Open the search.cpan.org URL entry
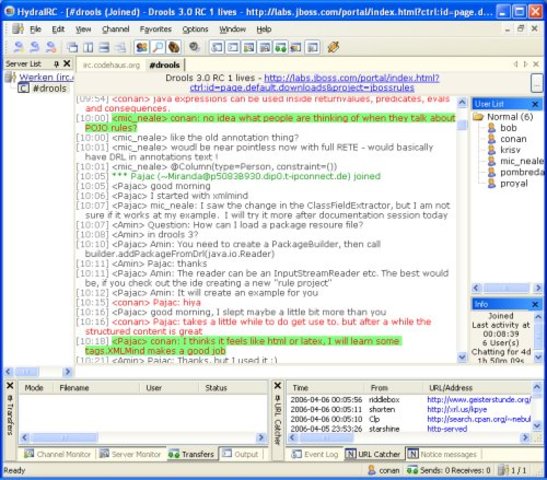The height and width of the screenshot is (480, 547). tap(479, 419)
